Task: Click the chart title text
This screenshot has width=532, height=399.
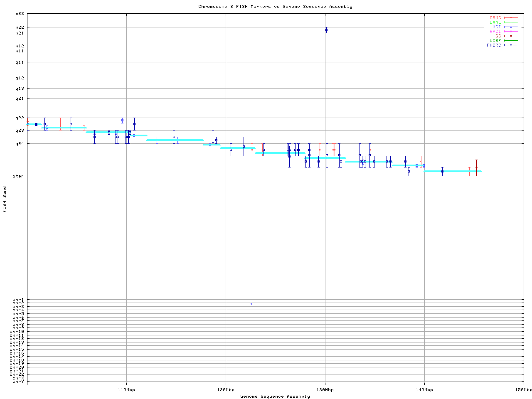Action: [275, 7]
